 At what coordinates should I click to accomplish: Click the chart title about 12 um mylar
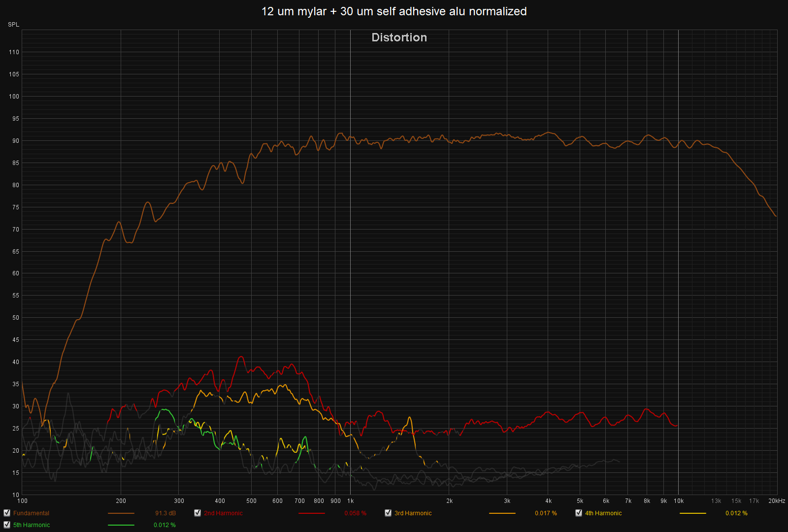pos(394,11)
